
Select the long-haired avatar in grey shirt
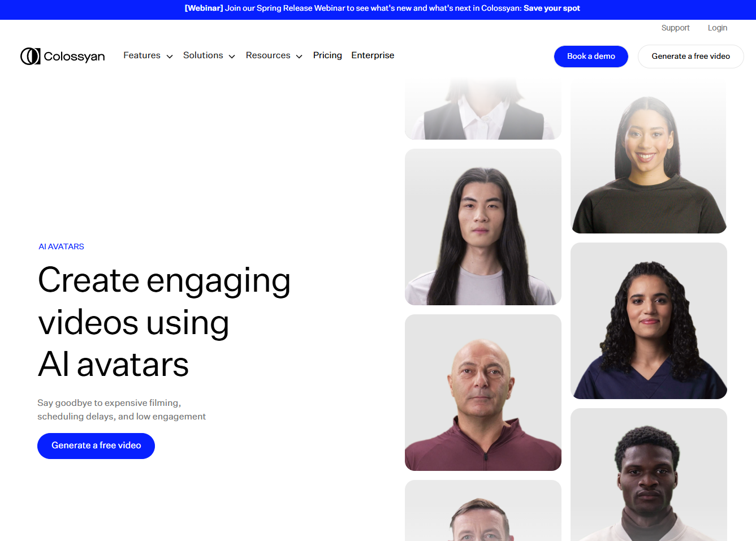483,227
